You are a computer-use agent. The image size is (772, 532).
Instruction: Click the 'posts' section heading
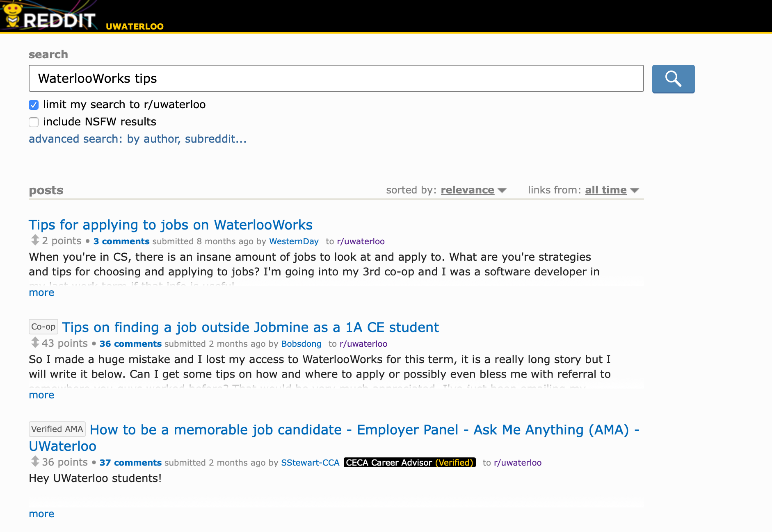(x=46, y=190)
